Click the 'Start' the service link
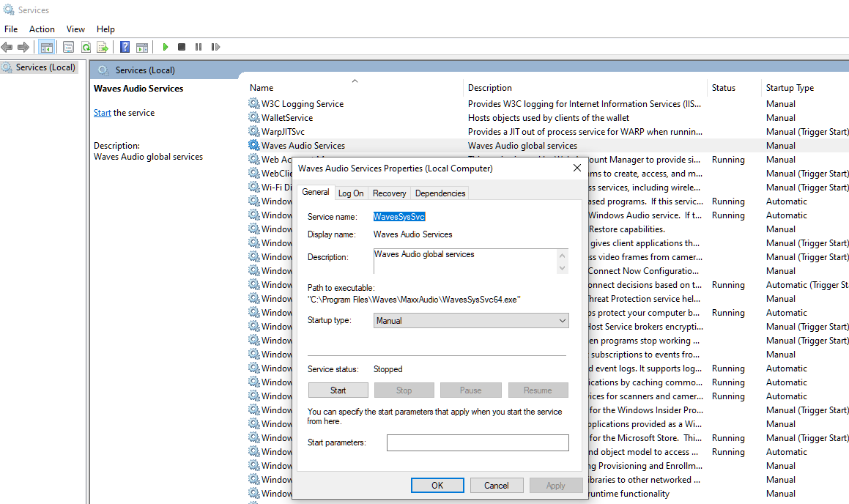The width and height of the screenshot is (849, 504). pos(102,113)
